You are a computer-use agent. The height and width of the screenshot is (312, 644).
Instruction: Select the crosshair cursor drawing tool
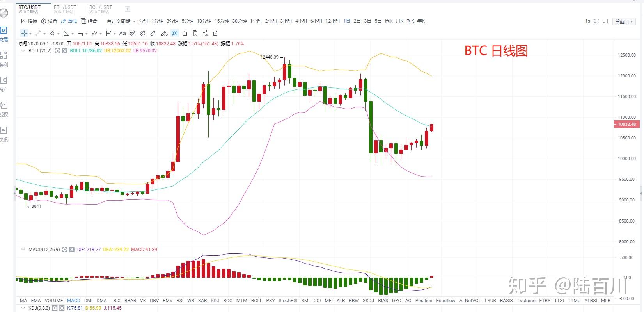tap(24, 33)
